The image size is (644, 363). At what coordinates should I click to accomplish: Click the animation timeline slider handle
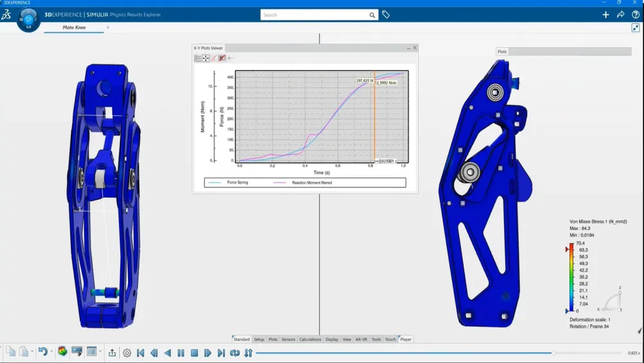(553, 353)
